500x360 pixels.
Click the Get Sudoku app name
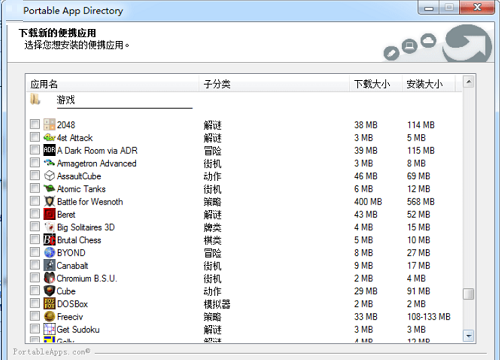[x=78, y=330]
